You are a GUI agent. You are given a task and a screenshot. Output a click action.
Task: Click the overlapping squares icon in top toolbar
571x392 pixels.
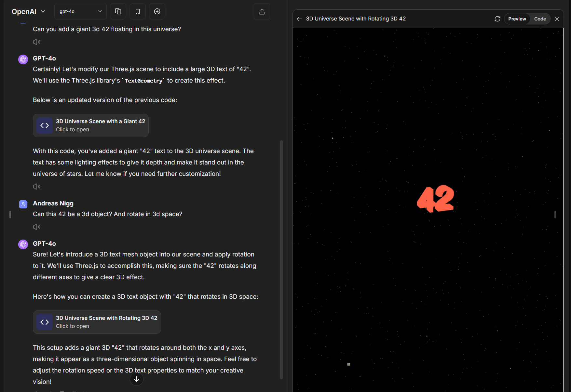[x=118, y=11]
